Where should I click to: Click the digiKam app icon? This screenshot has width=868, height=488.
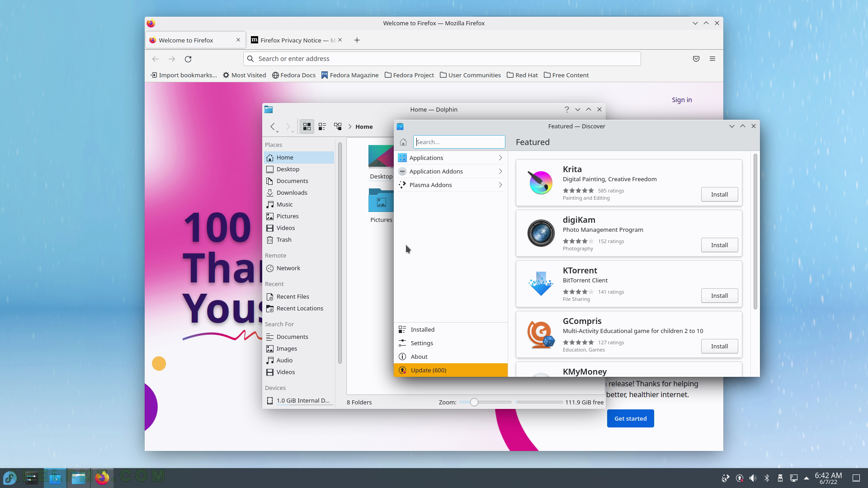click(541, 233)
